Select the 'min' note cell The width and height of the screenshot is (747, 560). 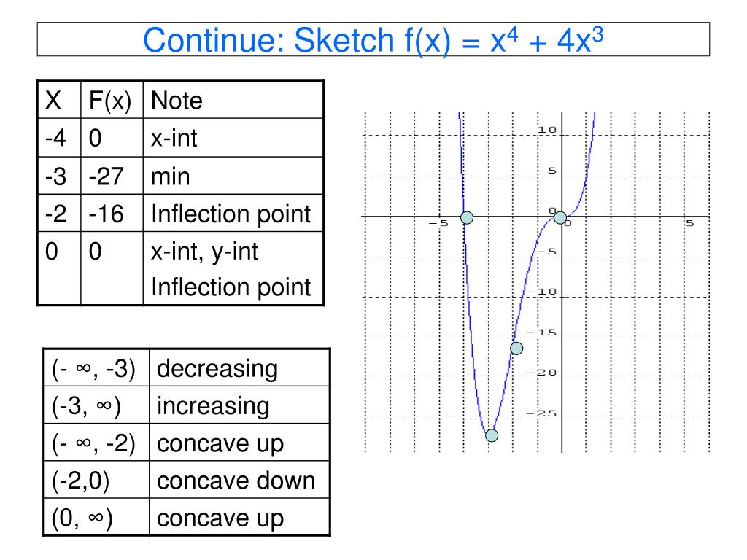click(x=233, y=176)
